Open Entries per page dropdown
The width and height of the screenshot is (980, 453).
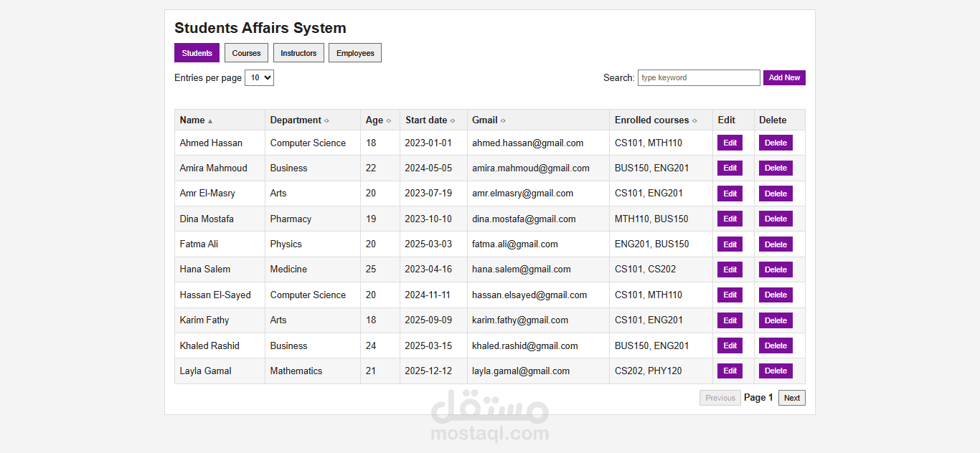(x=259, y=77)
